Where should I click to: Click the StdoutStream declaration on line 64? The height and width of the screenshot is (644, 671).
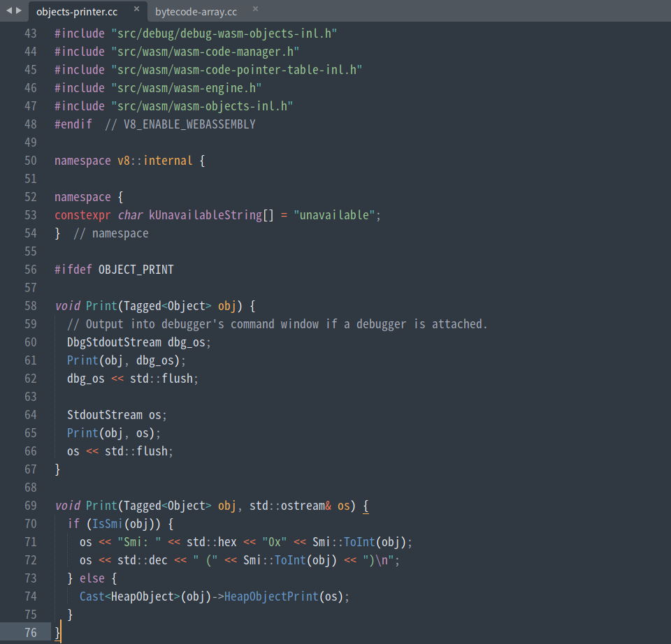[104, 415]
